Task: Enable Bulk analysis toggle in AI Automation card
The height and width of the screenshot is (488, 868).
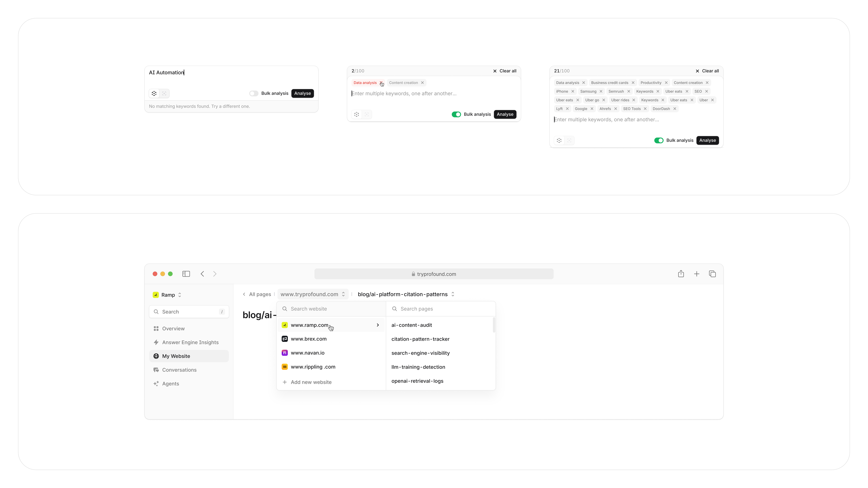Action: [x=254, y=93]
